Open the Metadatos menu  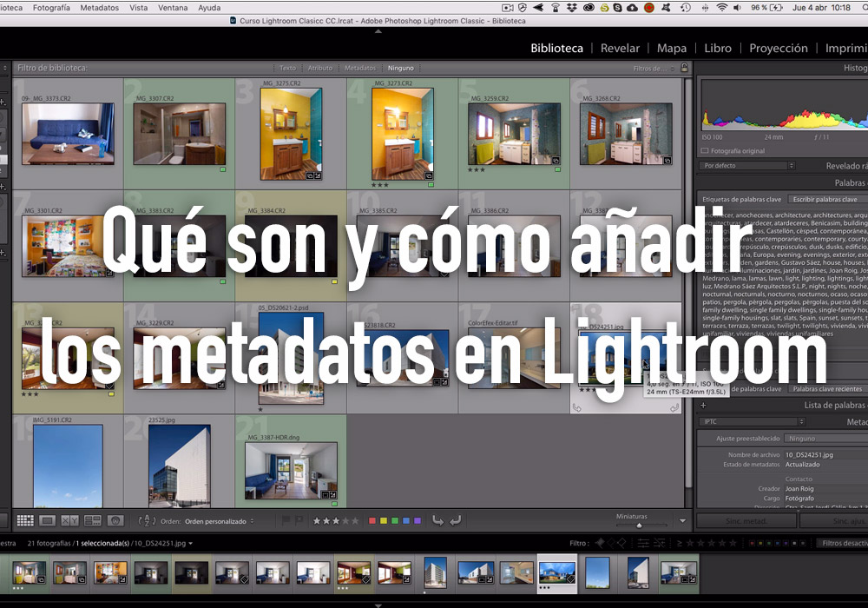coord(100,8)
